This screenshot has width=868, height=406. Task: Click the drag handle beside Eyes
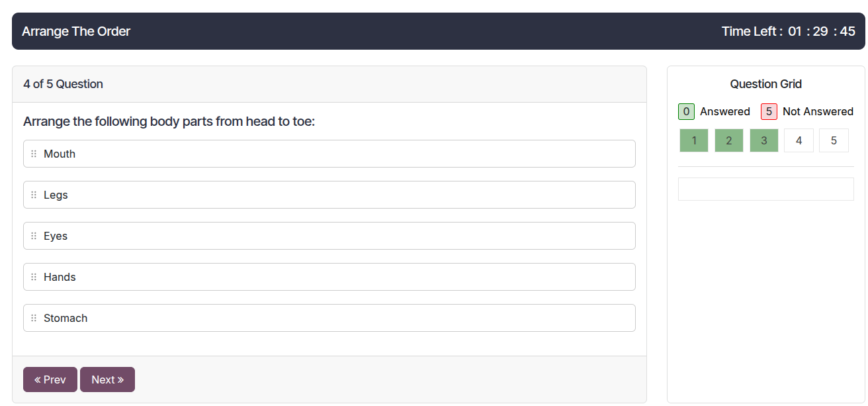pyautogui.click(x=34, y=236)
